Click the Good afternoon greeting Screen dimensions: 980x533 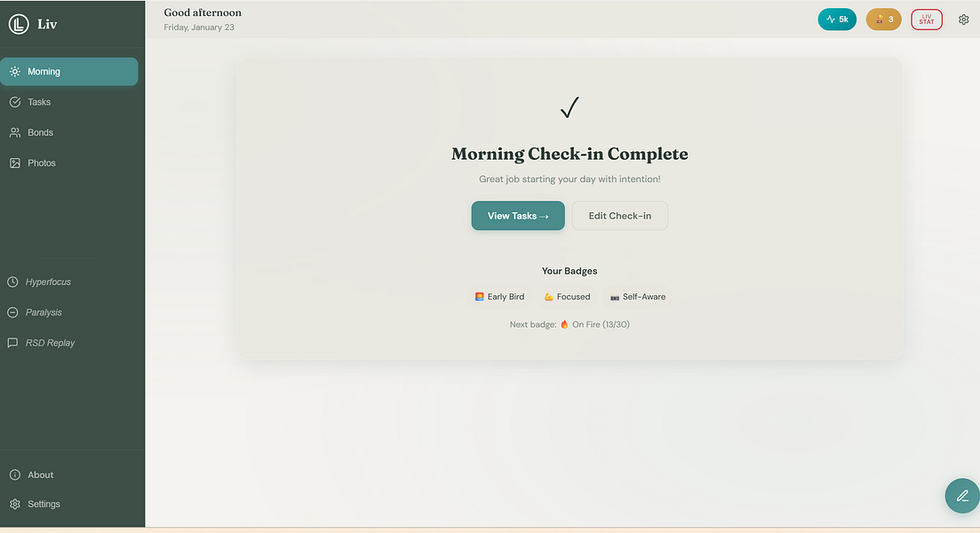(203, 12)
